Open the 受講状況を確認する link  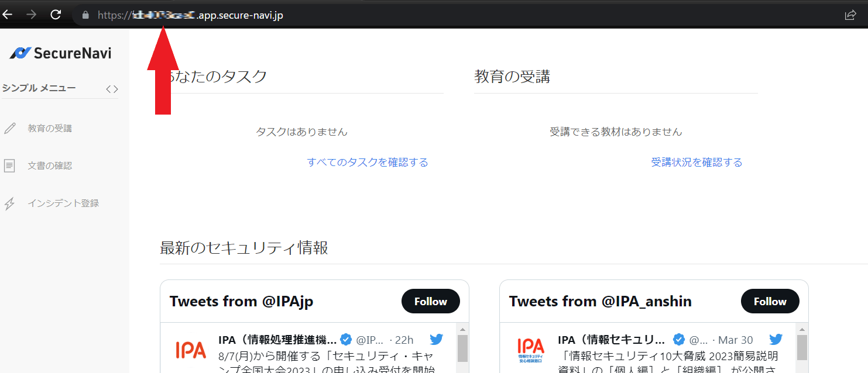tap(697, 163)
